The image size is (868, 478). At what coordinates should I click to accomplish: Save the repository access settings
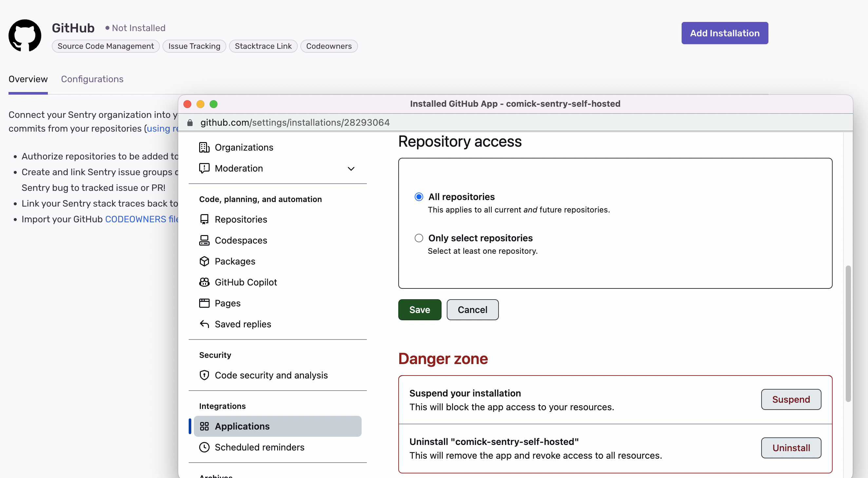click(419, 310)
